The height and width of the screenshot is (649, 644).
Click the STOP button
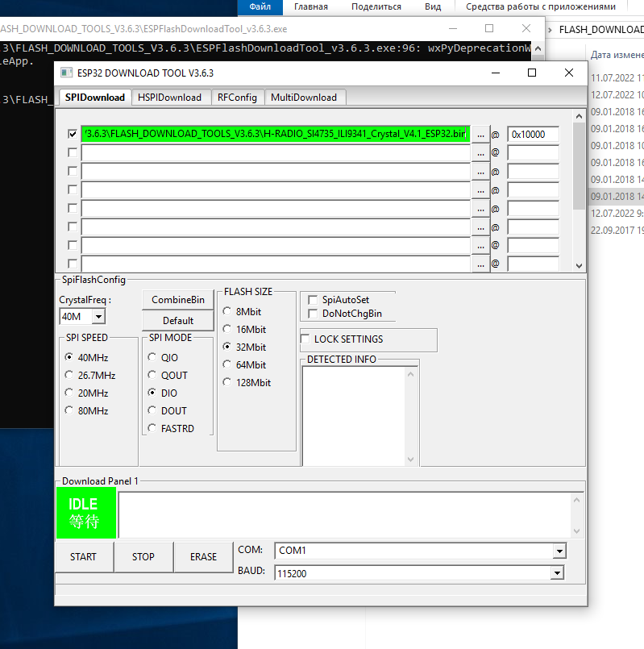coord(143,557)
